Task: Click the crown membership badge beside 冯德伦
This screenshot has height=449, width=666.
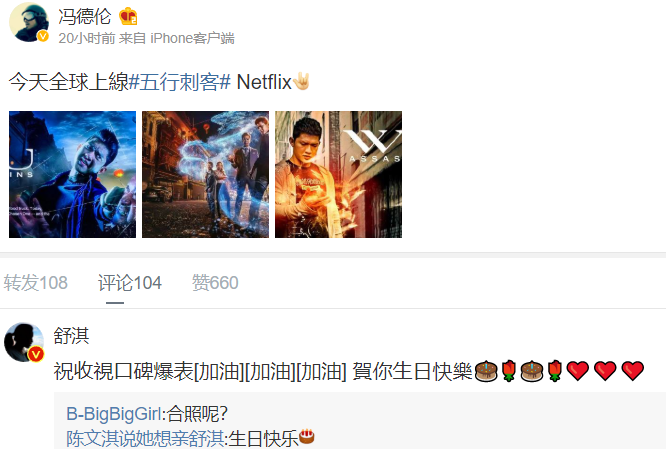Action: pos(128,17)
